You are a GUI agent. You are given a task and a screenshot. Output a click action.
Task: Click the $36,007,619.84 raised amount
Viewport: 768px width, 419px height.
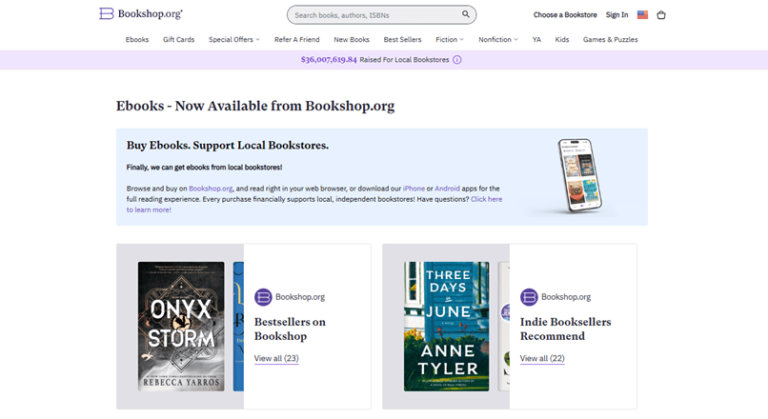pos(329,60)
